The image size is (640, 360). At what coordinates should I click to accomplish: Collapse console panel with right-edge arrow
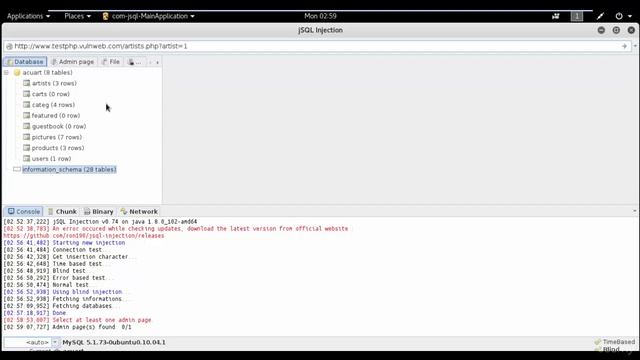[635, 211]
